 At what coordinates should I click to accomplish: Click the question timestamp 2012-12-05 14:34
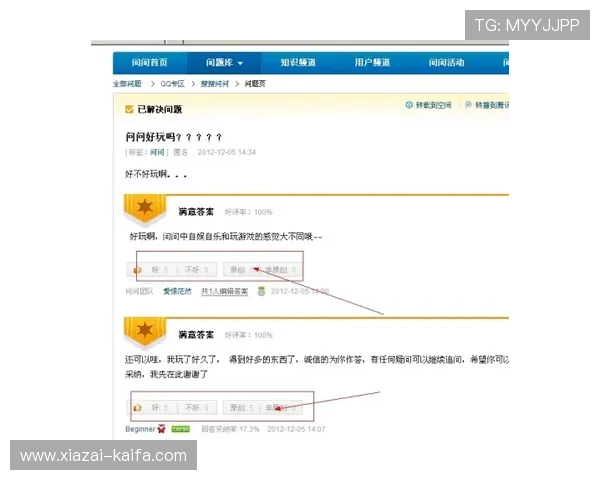click(x=227, y=152)
